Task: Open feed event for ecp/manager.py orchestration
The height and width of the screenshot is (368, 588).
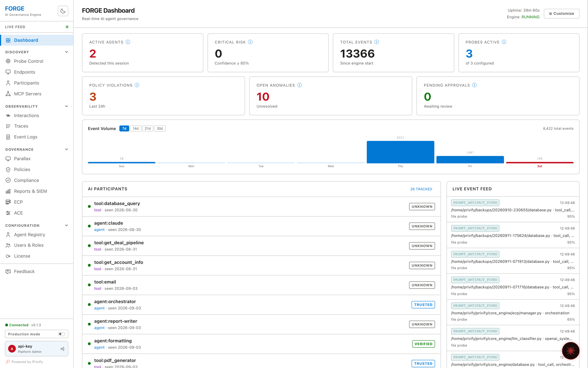Action: tap(513, 312)
